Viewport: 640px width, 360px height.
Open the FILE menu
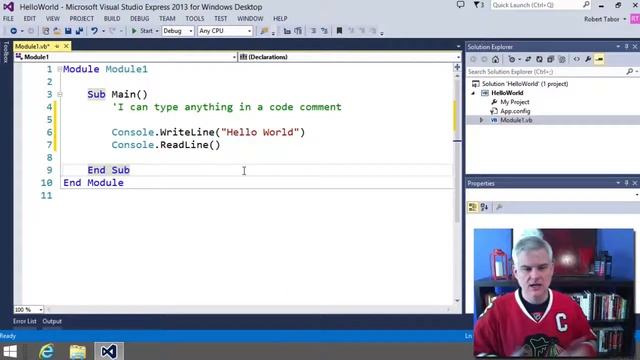click(8, 19)
